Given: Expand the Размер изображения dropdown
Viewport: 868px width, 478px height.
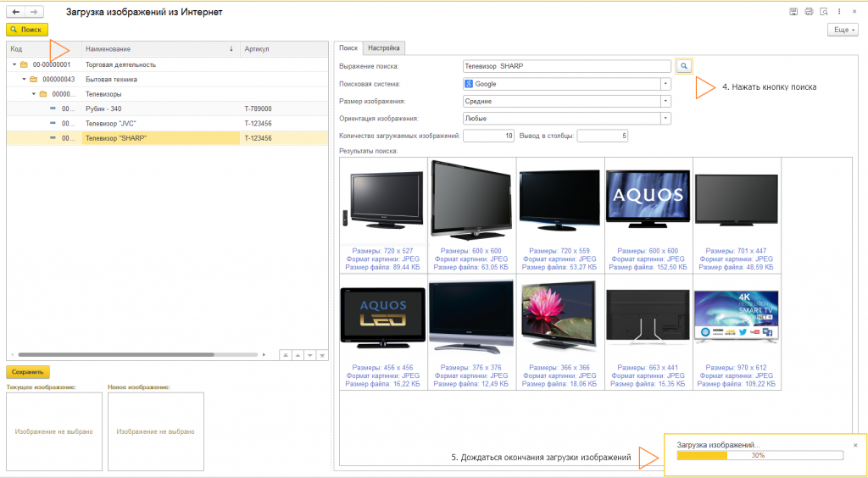Looking at the screenshot, I should pyautogui.click(x=665, y=102).
